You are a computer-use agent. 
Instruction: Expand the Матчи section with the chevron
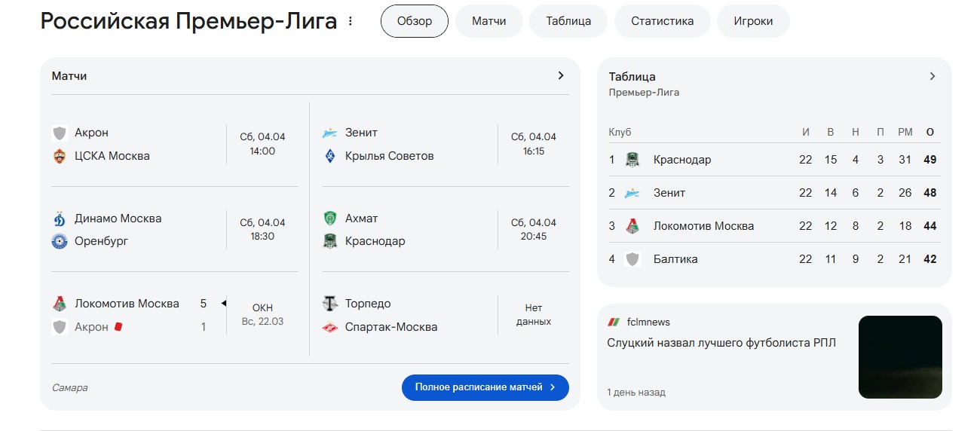click(x=561, y=75)
